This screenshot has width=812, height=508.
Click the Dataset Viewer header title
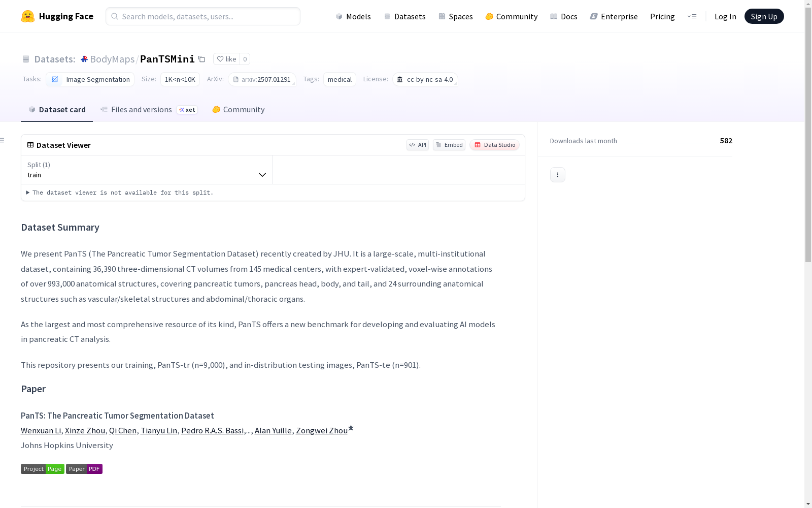point(63,145)
